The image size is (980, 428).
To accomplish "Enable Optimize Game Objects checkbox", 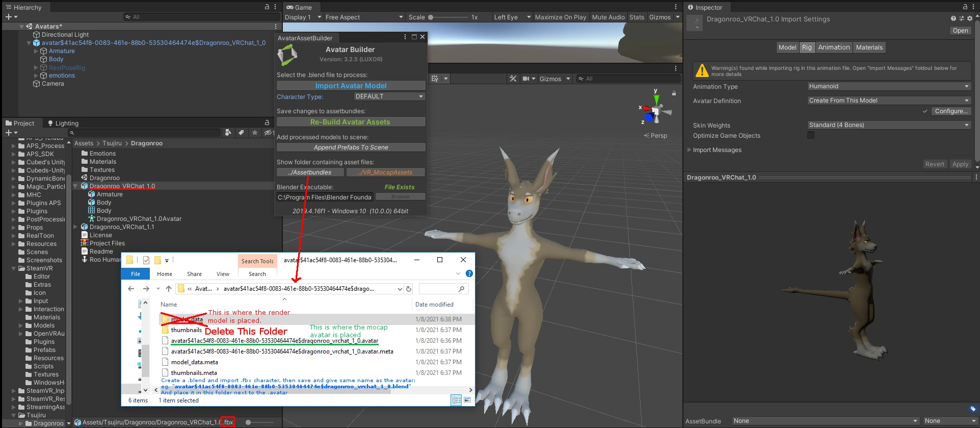I will pos(811,135).
